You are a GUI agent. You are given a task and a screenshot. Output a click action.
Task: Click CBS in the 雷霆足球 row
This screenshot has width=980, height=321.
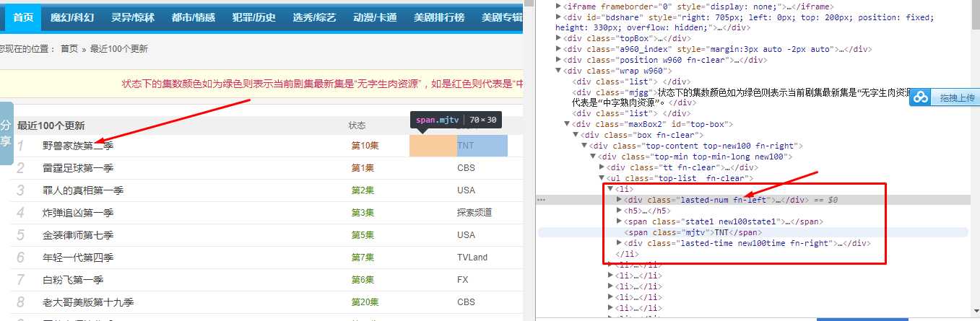click(466, 168)
